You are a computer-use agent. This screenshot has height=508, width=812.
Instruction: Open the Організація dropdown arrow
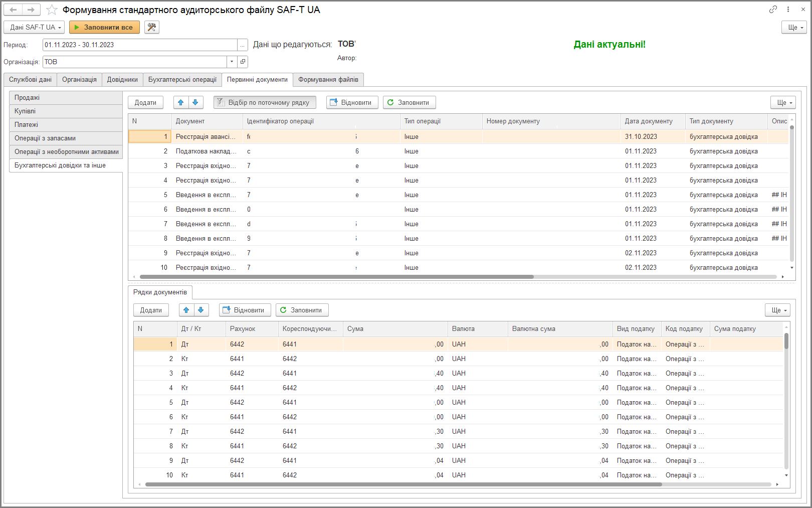232,62
